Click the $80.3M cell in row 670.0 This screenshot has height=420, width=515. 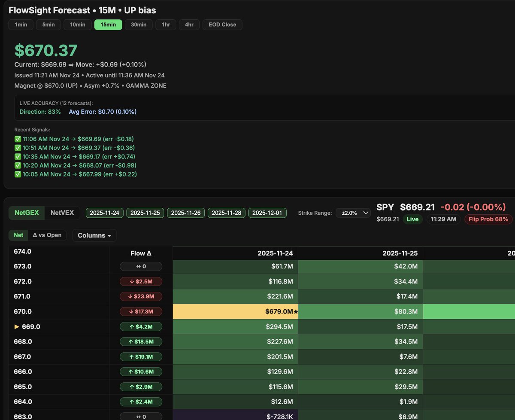(360, 311)
